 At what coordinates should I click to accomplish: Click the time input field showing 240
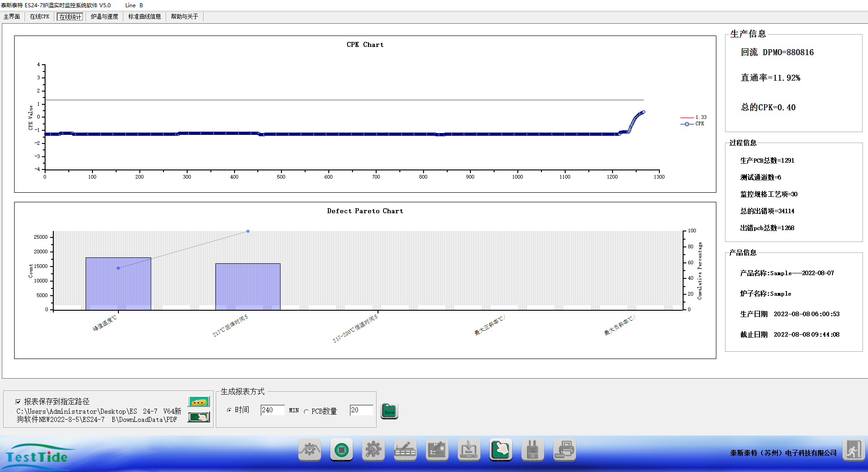pyautogui.click(x=272, y=410)
